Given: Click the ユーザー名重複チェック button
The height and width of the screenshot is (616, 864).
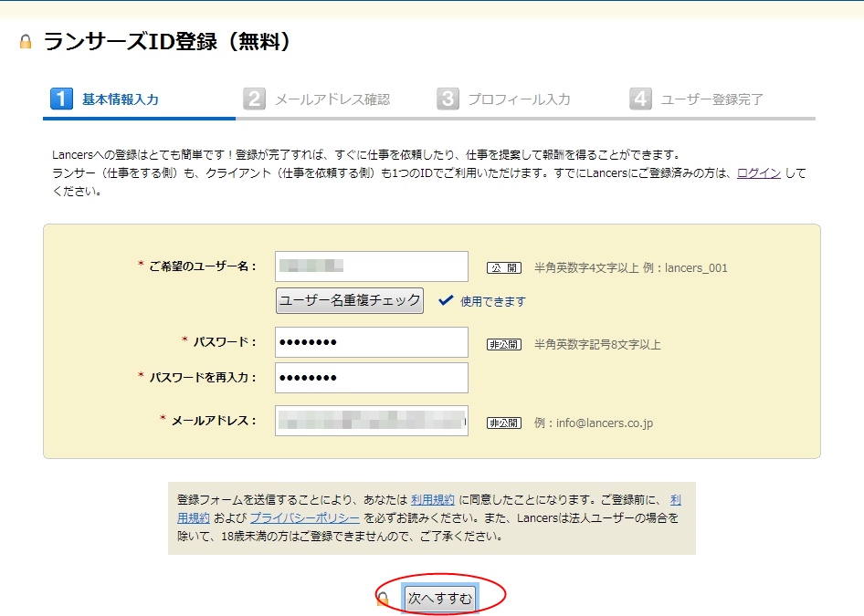Looking at the screenshot, I should [x=350, y=300].
